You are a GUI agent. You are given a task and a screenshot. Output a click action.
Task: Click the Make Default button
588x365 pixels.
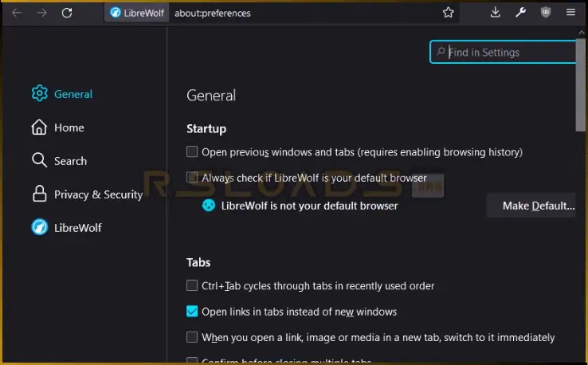click(x=531, y=206)
